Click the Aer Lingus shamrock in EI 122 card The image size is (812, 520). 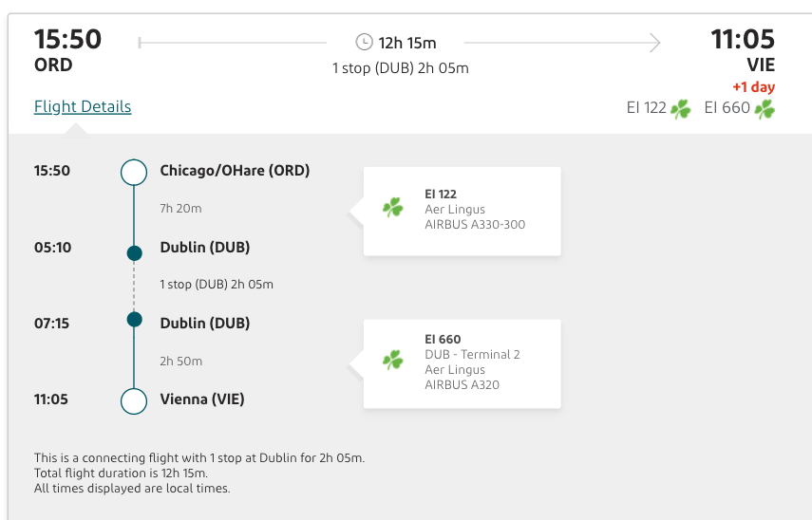(x=392, y=208)
